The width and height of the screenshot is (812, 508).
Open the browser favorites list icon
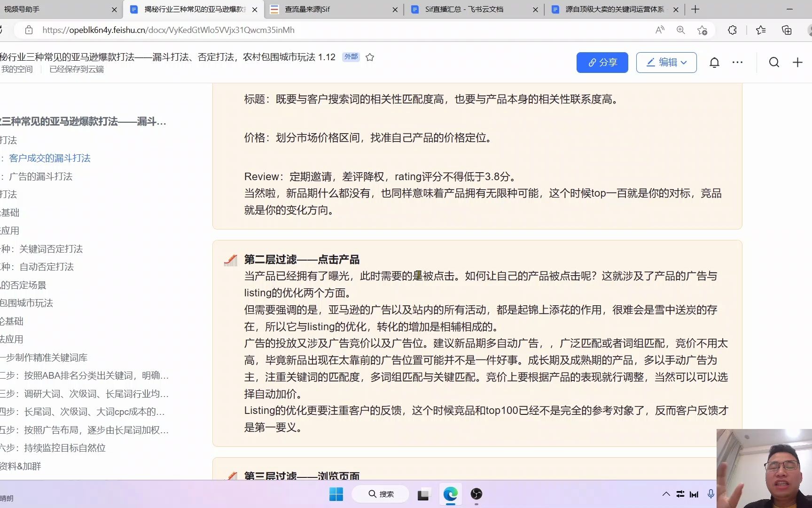pos(761,30)
